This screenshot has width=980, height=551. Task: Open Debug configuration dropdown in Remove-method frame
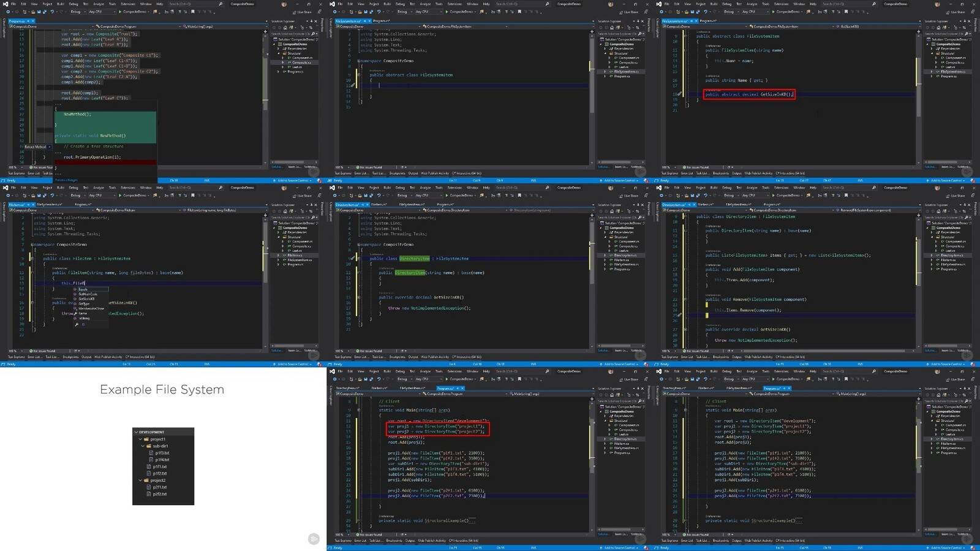click(731, 196)
